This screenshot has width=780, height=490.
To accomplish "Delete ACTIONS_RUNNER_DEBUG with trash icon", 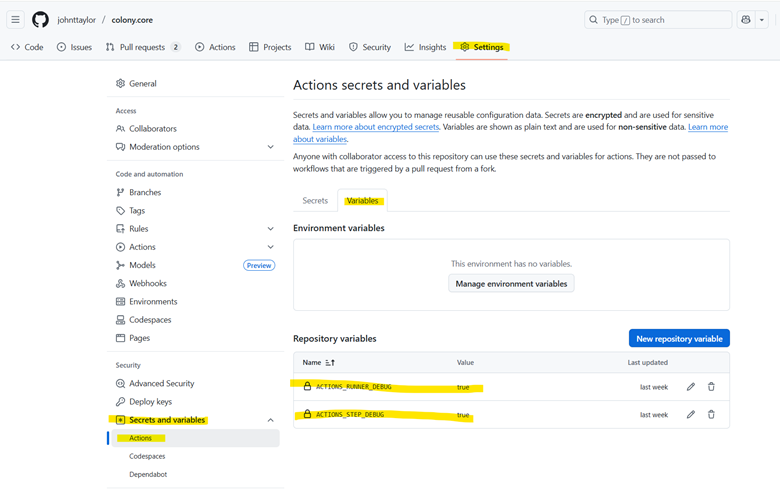I will (x=711, y=387).
